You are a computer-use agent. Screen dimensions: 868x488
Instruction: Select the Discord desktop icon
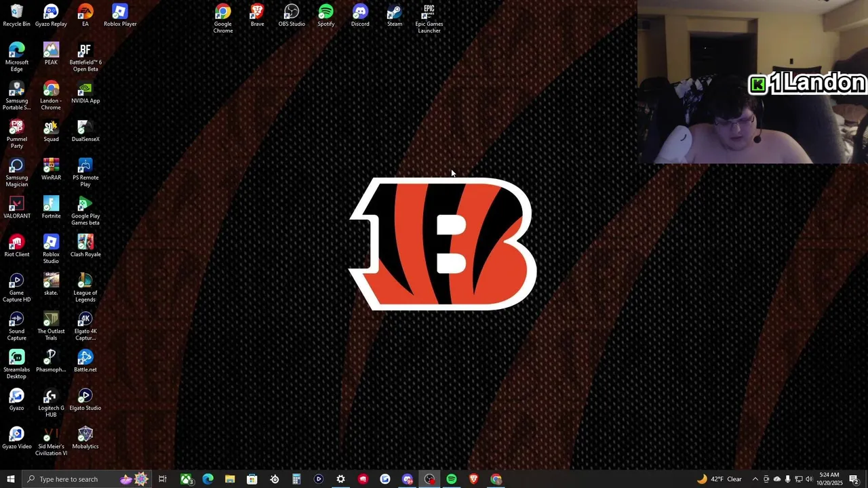[x=360, y=16]
